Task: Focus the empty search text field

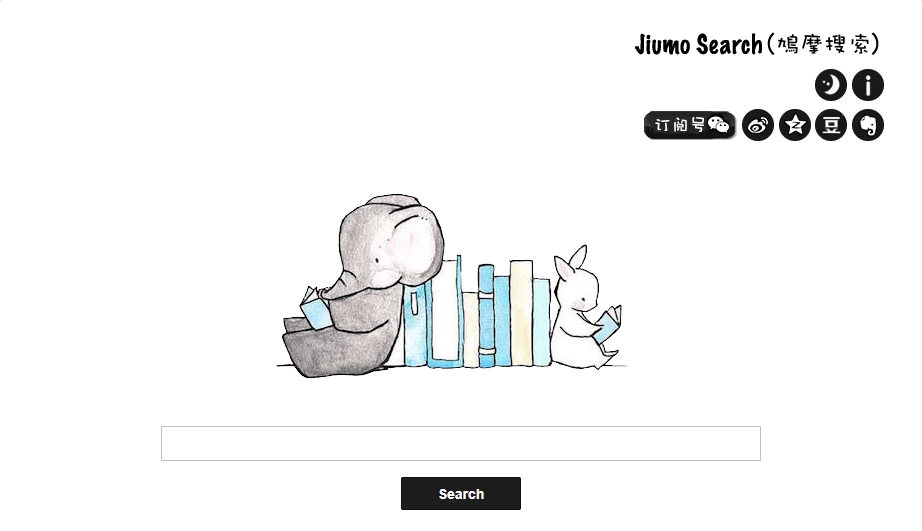Action: 461,443
